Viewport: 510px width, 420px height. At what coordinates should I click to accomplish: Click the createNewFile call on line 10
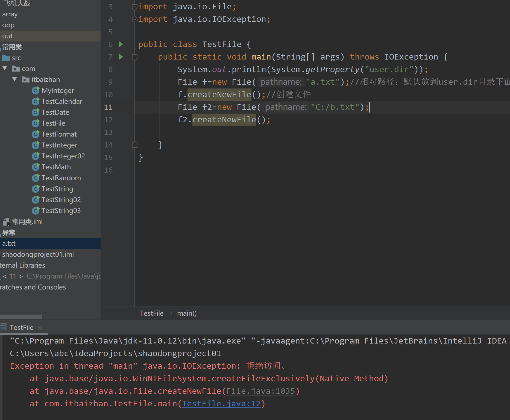point(219,94)
